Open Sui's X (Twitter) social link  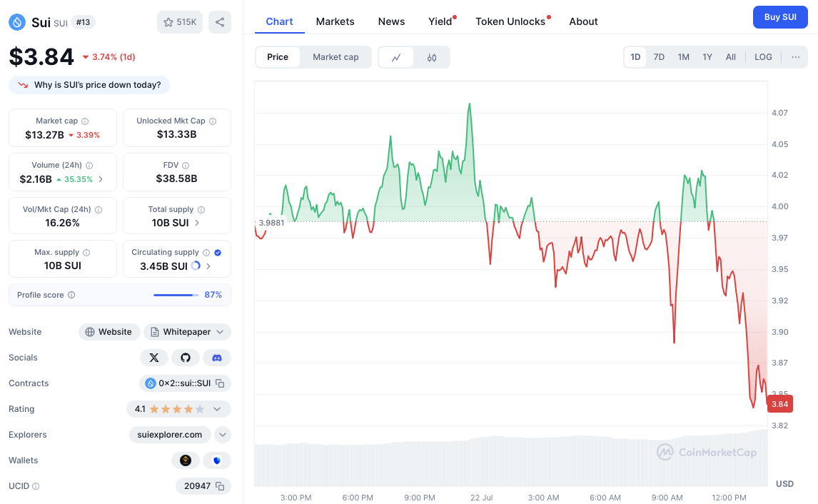[x=154, y=358]
